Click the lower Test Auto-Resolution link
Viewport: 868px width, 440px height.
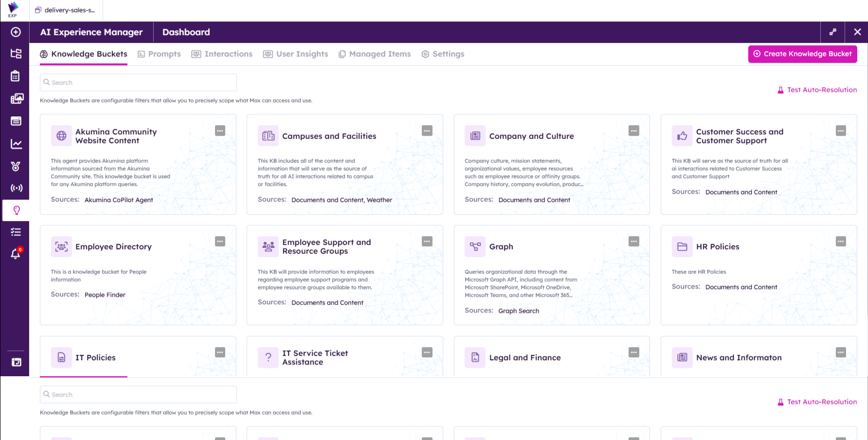pos(817,402)
